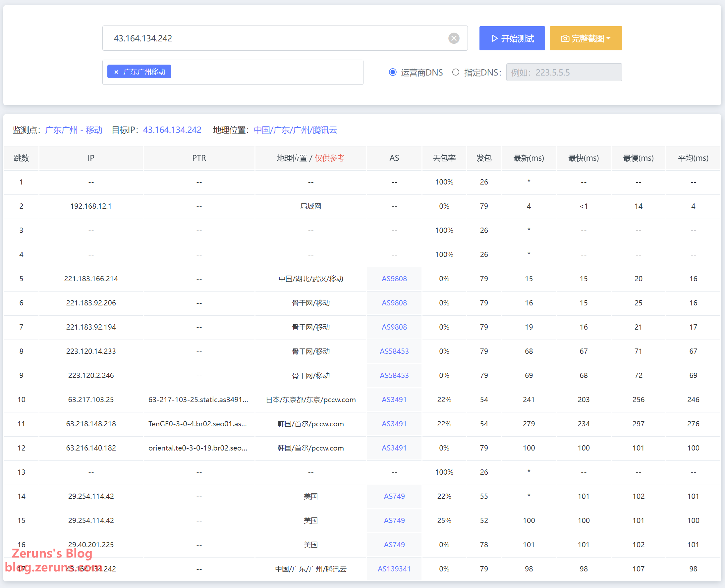725x588 pixels.
Task: Open the AS139341 link in last row
Action: click(x=394, y=569)
